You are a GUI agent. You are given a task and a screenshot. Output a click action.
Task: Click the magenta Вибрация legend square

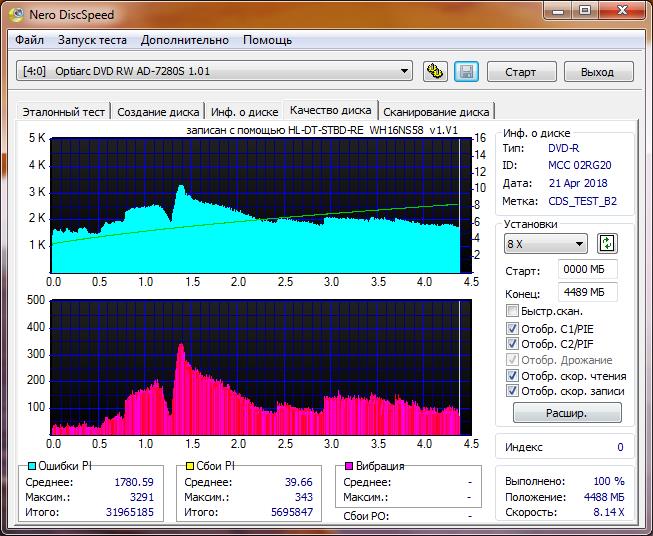349,466
